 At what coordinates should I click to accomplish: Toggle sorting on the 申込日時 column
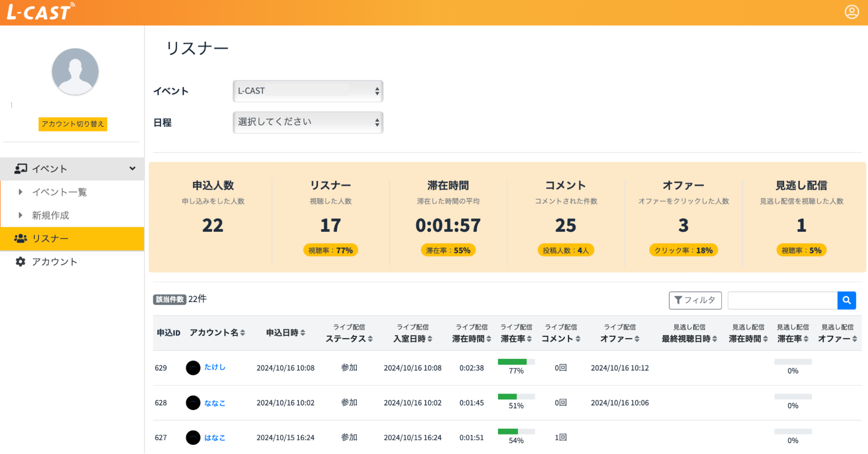[303, 332]
